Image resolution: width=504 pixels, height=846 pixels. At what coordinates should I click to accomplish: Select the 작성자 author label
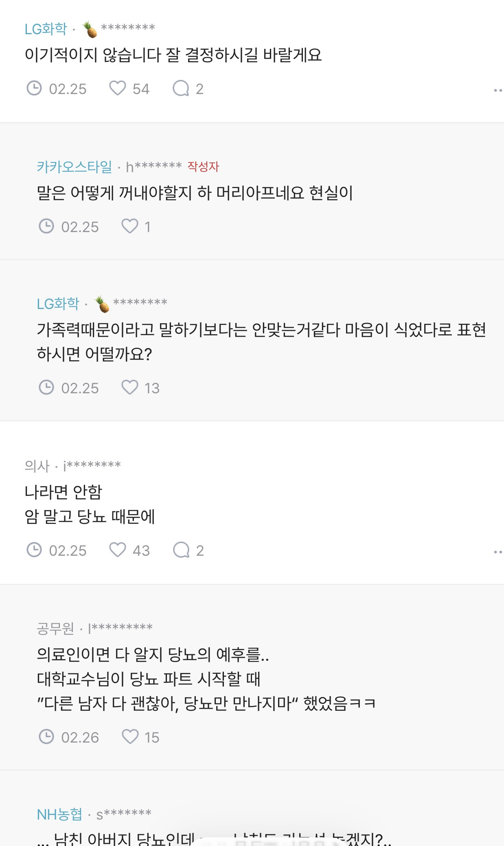point(203,166)
